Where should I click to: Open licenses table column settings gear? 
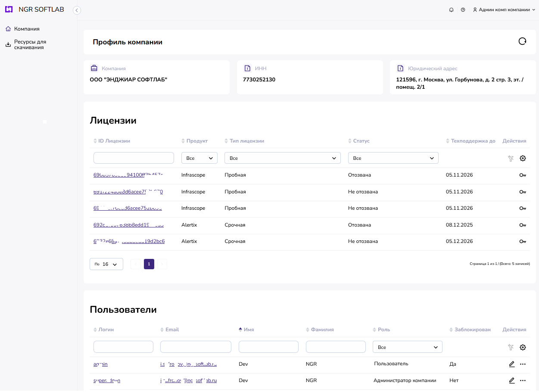click(523, 158)
